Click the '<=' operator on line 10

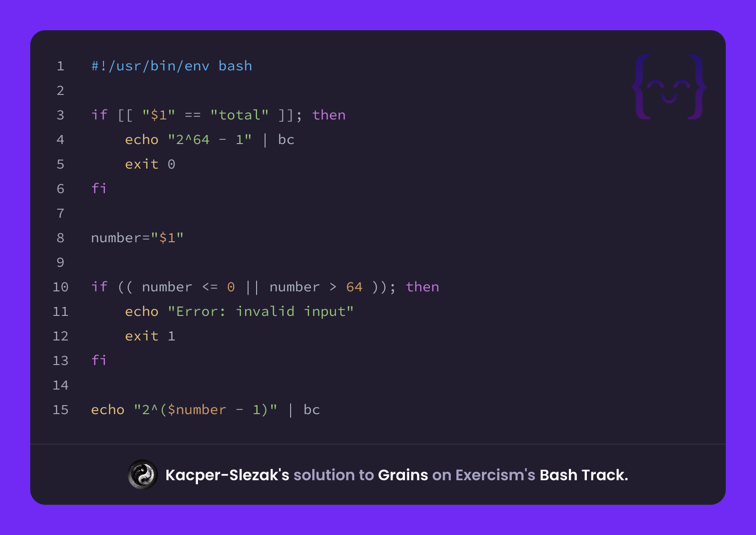pos(210,287)
